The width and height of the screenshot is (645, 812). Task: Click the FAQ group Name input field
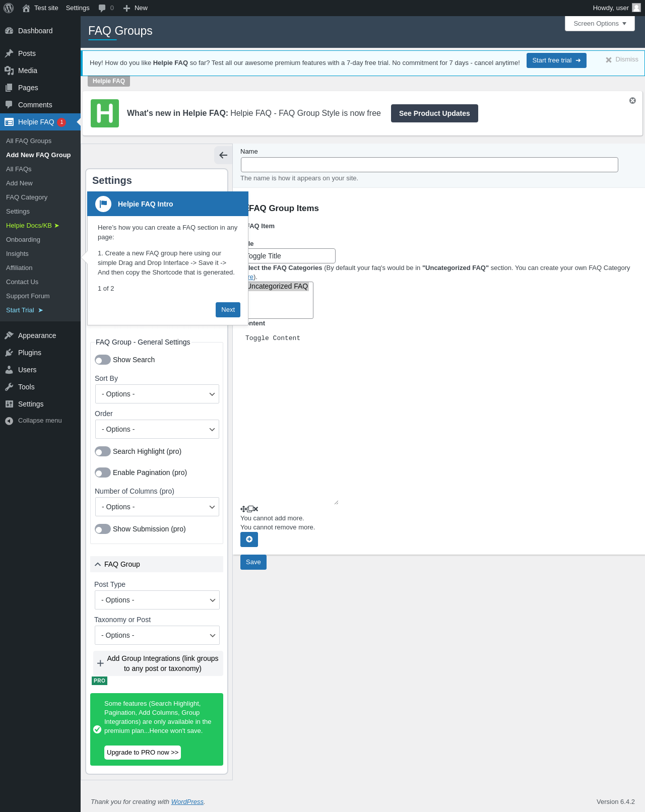pyautogui.click(x=429, y=165)
